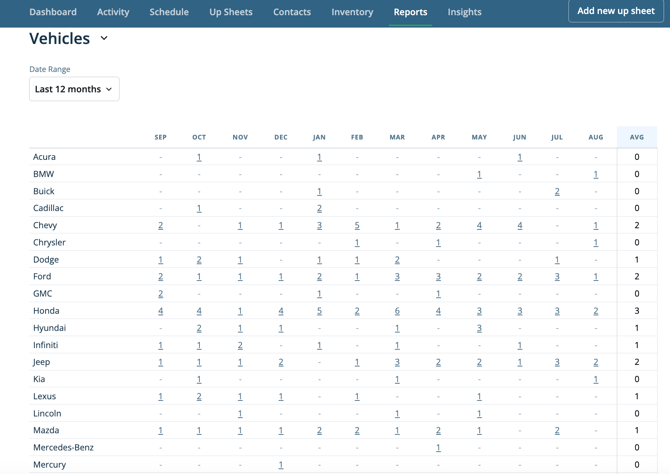Open the Contacts tab
The image size is (670, 474).
tap(292, 12)
